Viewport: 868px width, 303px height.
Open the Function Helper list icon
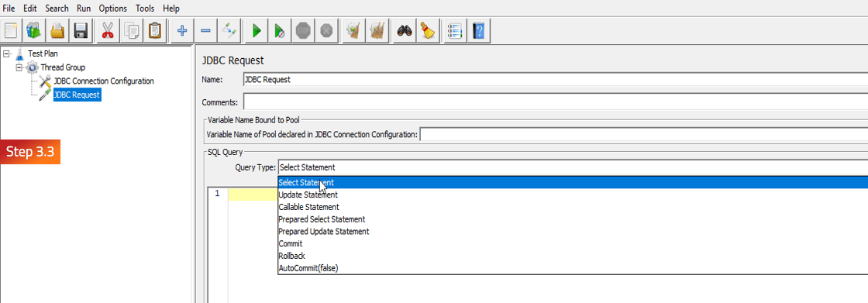point(454,30)
